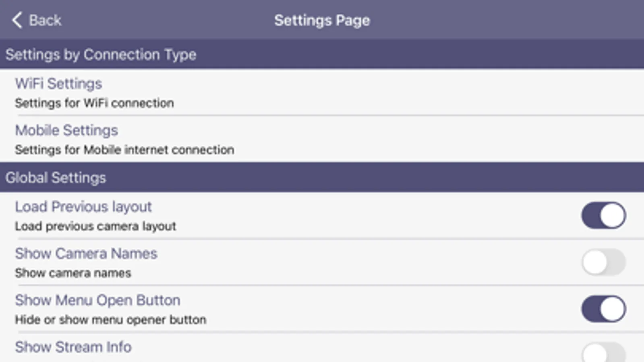Open WiFi Settings

click(59, 84)
